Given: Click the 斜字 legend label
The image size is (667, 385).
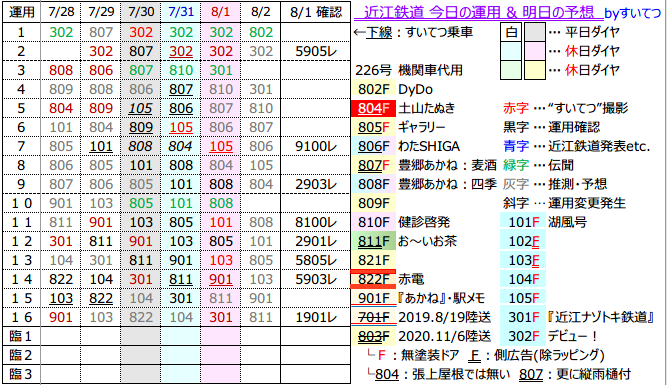Looking at the screenshot, I should (516, 203).
